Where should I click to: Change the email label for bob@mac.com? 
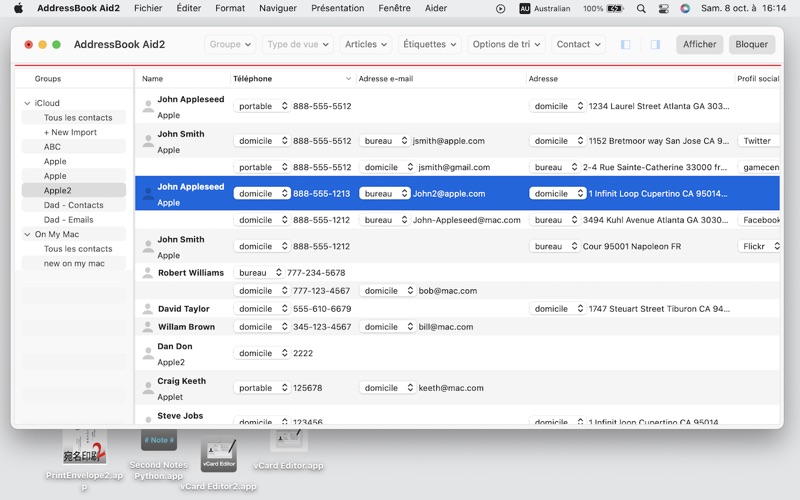point(387,291)
